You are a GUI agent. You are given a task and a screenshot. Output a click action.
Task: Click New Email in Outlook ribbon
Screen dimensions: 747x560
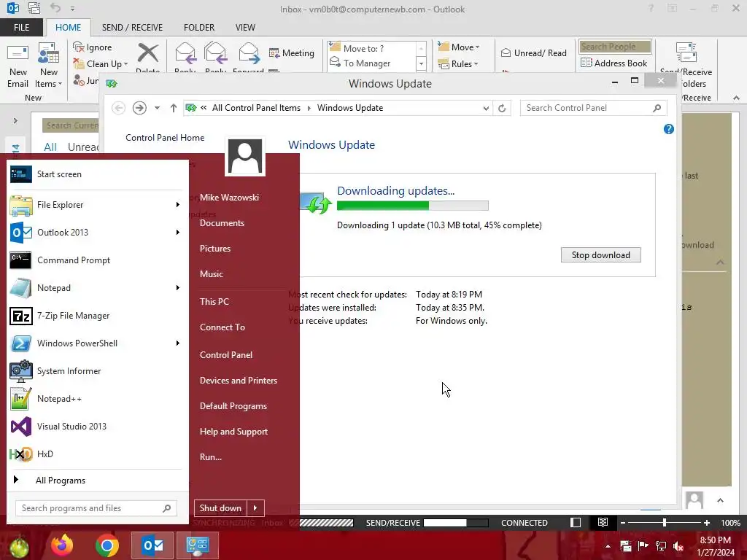(18, 66)
